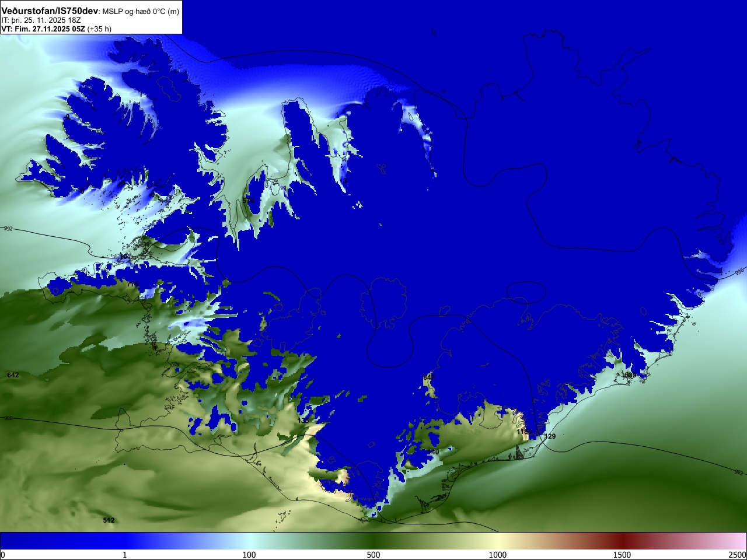Viewport: 747px width, 560px height.
Task: Click the '1000' tick label on the color scale
Action: 498,555
